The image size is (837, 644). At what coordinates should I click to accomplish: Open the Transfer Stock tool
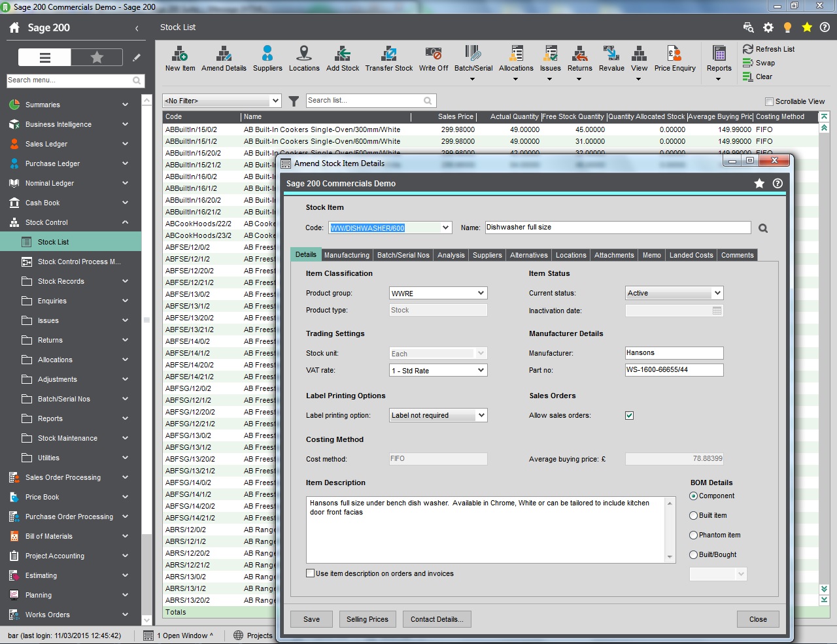click(389, 59)
